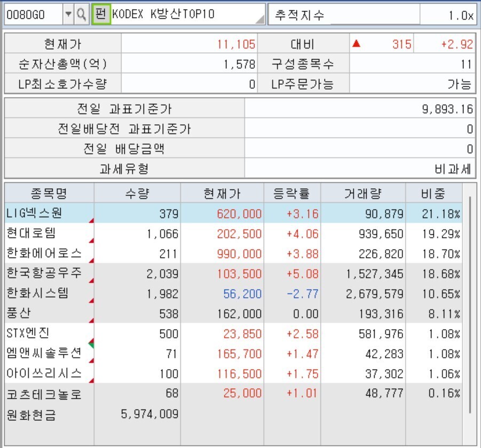Select the KODEX K방산TOP10 name field
The width and height of the screenshot is (481, 448).
188,14
